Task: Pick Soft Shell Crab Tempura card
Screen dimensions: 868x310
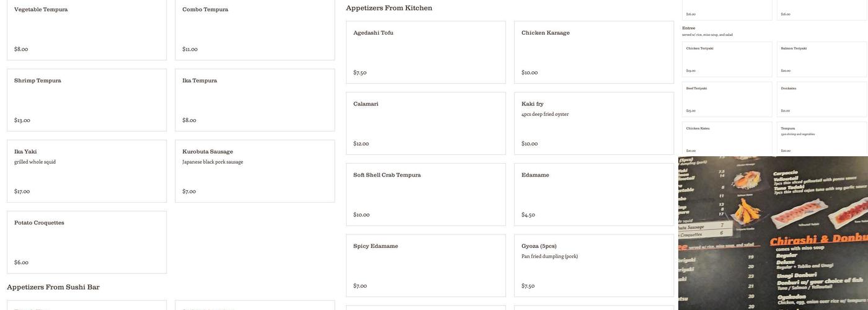Action: (x=426, y=195)
